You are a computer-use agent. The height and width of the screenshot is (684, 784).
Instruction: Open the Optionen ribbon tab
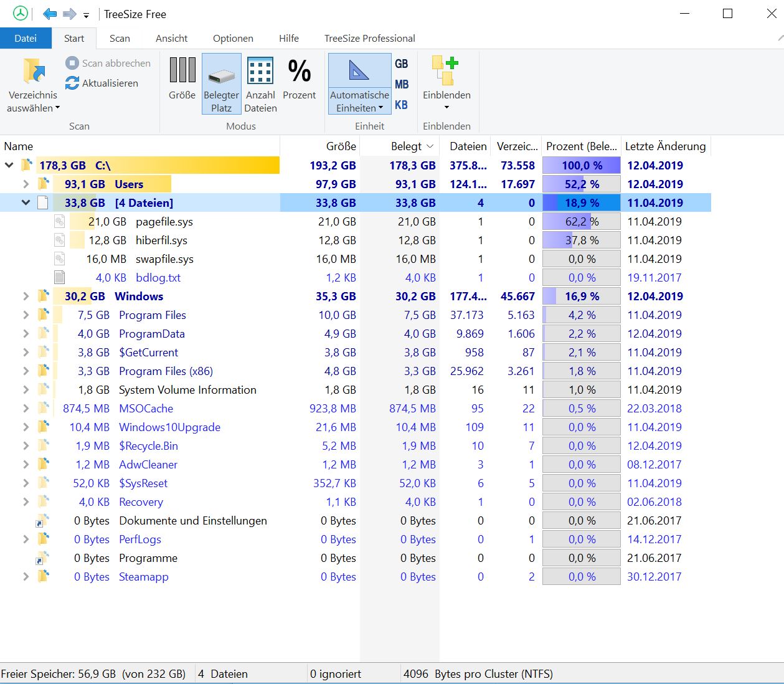click(x=233, y=38)
